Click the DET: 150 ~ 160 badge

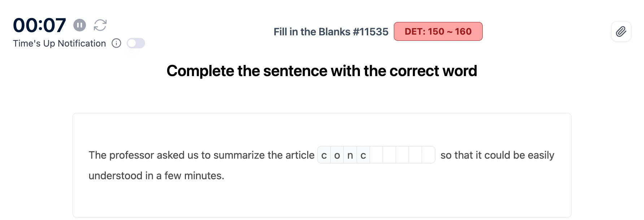[x=438, y=31]
